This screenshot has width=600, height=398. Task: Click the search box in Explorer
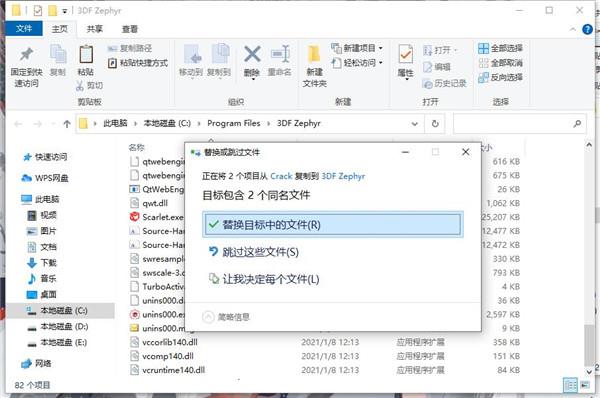[x=520, y=124]
